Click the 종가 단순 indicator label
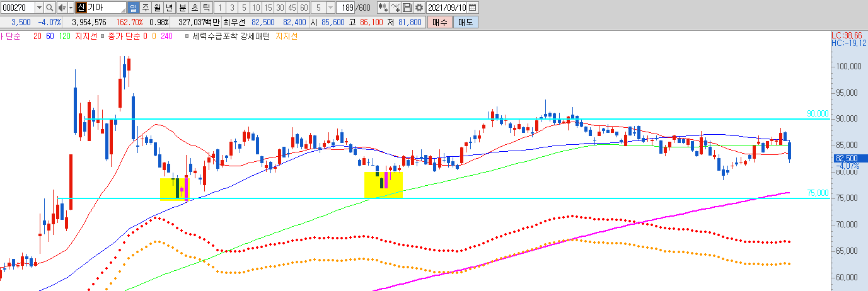 pyautogui.click(x=124, y=37)
